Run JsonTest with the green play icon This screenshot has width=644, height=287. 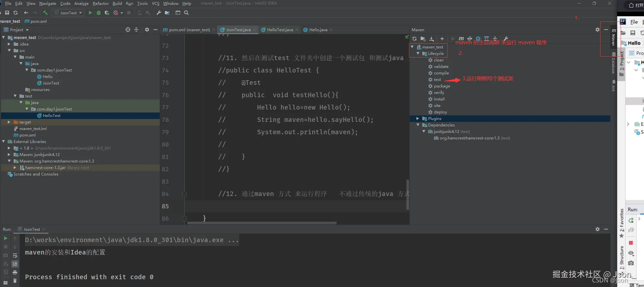pos(90,13)
